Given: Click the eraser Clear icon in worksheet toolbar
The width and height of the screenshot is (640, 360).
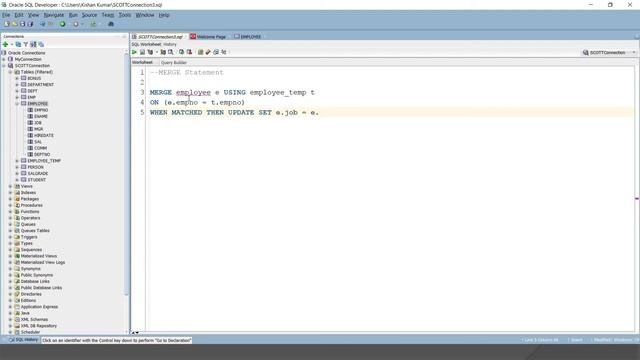Looking at the screenshot, I should (208, 52).
